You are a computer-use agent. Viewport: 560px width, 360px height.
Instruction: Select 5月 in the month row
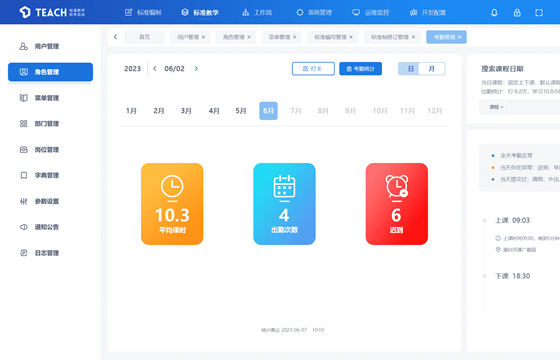[241, 111]
